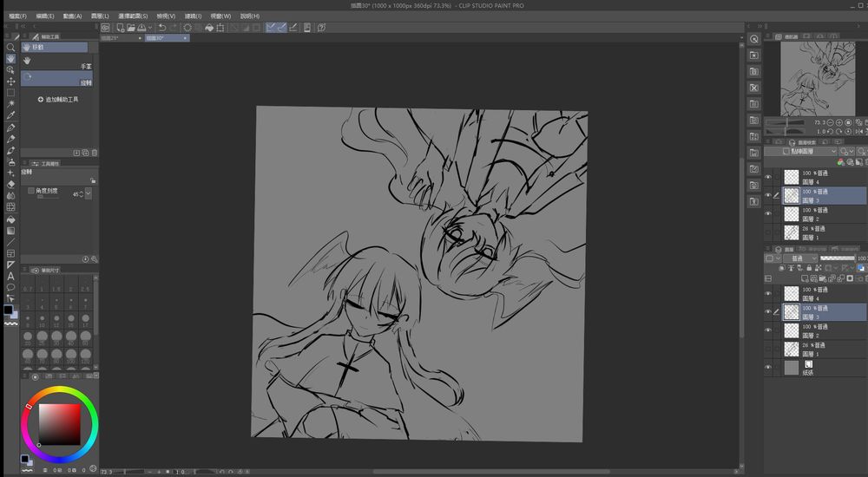Image resolution: width=868 pixels, height=477 pixels.
Task: Select the Text tool
Action: point(10,276)
